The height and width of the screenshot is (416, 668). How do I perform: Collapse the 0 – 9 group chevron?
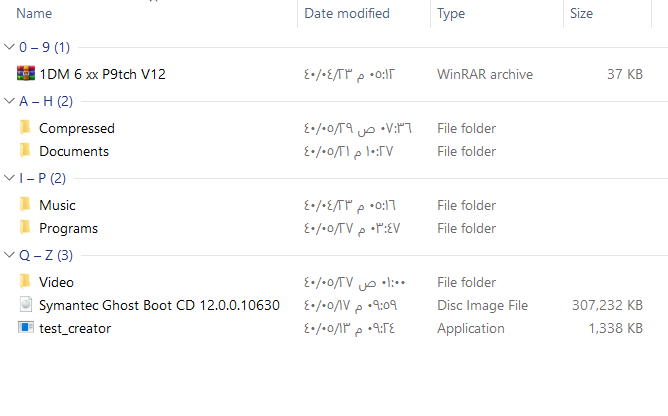point(9,47)
